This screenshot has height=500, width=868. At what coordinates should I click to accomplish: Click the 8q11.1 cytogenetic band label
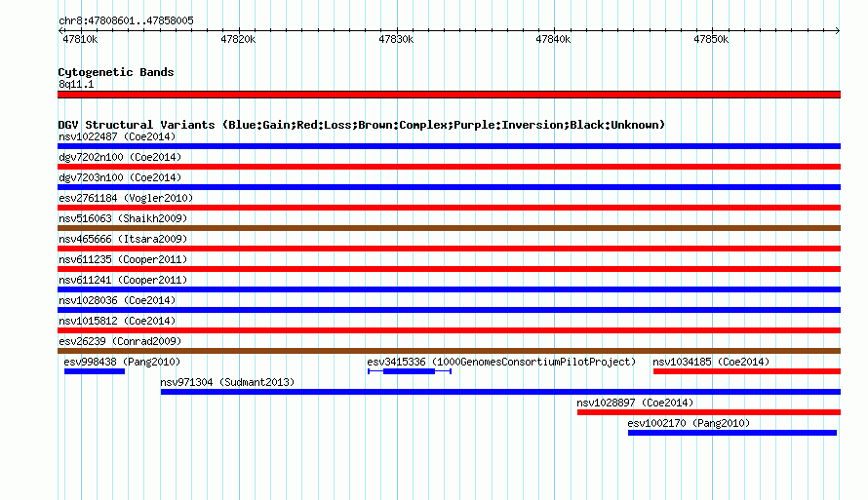[x=76, y=84]
